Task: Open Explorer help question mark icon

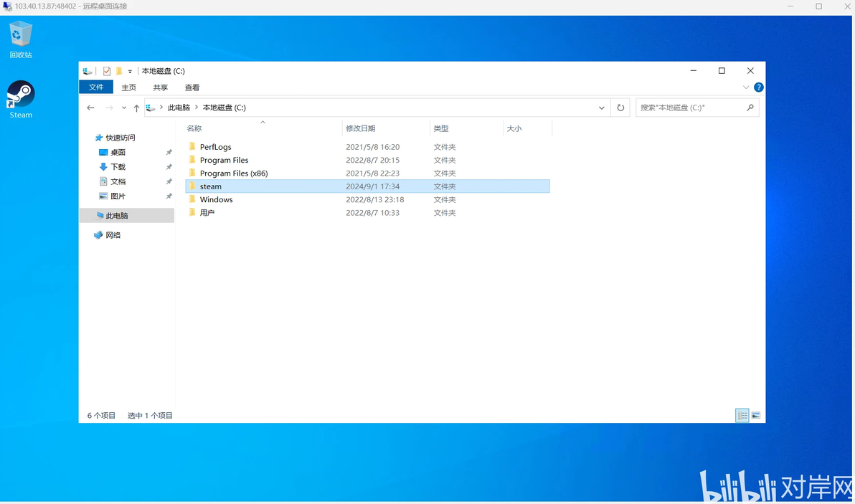Action: (x=758, y=87)
